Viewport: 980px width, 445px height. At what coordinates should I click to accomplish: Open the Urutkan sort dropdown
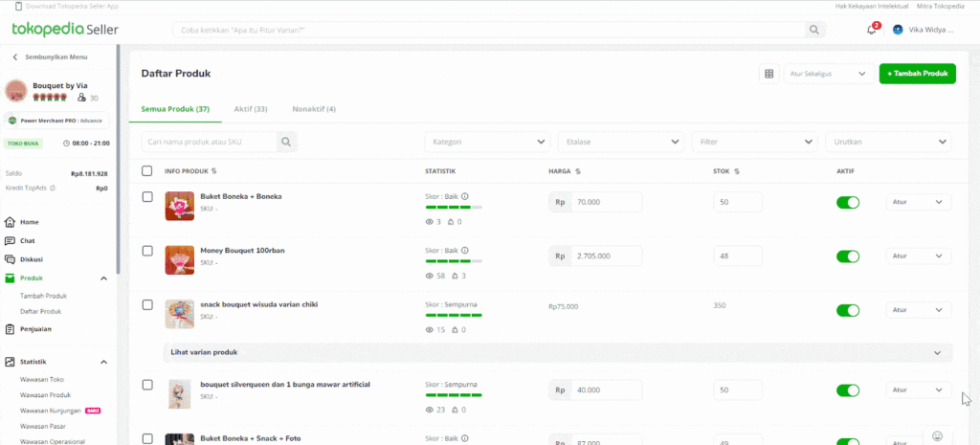click(x=888, y=142)
